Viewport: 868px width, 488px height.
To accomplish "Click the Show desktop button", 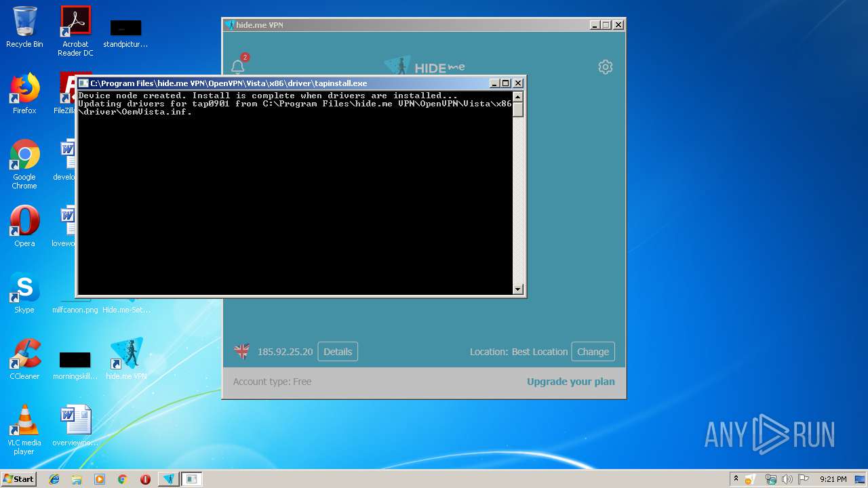I will pyautogui.click(x=861, y=479).
